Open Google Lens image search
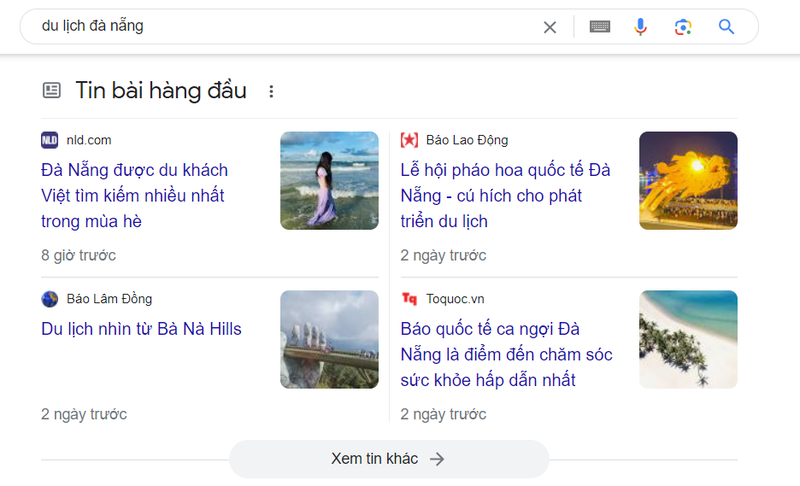The image size is (800, 486). click(x=683, y=27)
